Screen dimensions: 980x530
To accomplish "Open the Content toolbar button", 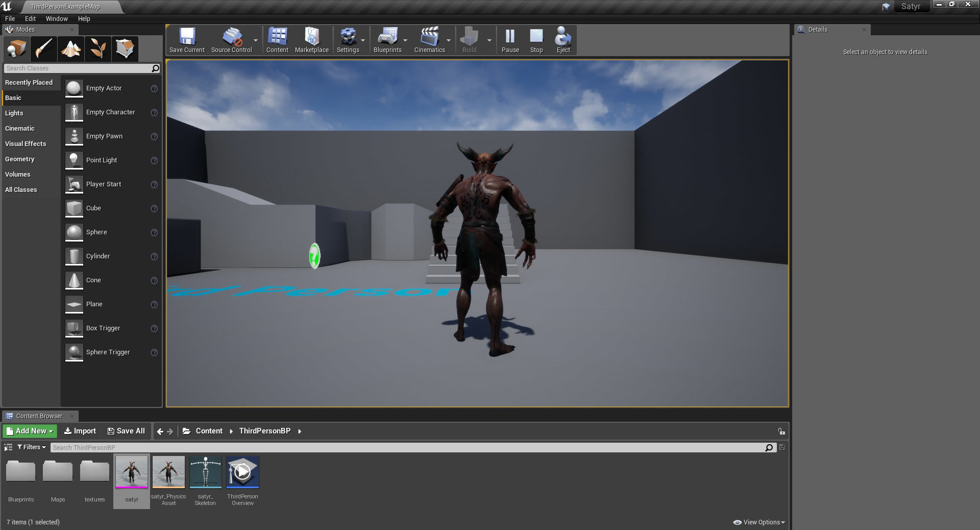I will (x=277, y=40).
